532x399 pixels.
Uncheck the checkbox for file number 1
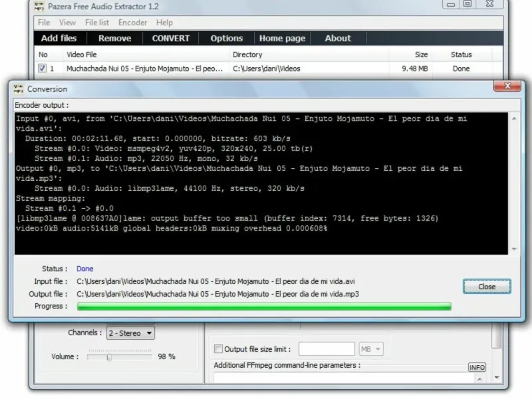tap(42, 68)
